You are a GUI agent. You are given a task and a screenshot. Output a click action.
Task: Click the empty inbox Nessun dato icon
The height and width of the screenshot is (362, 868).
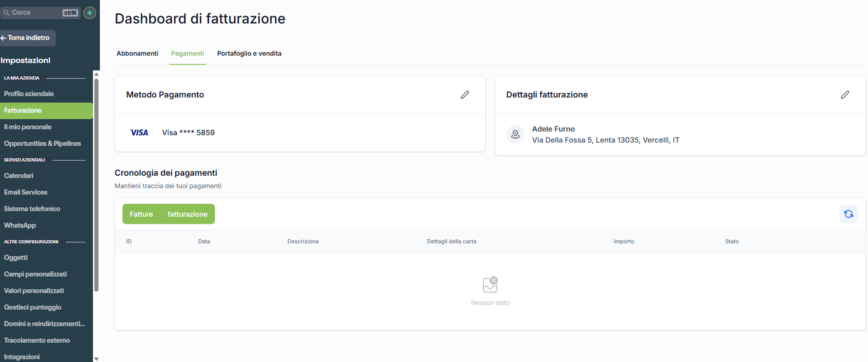pos(490,285)
